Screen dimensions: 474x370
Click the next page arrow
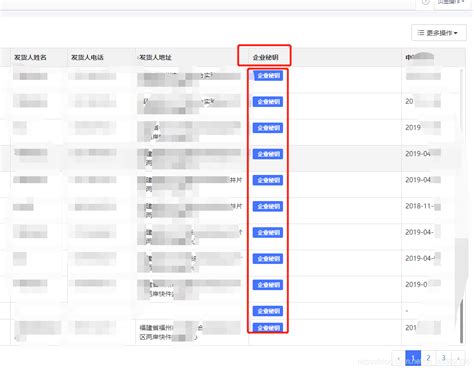458,358
